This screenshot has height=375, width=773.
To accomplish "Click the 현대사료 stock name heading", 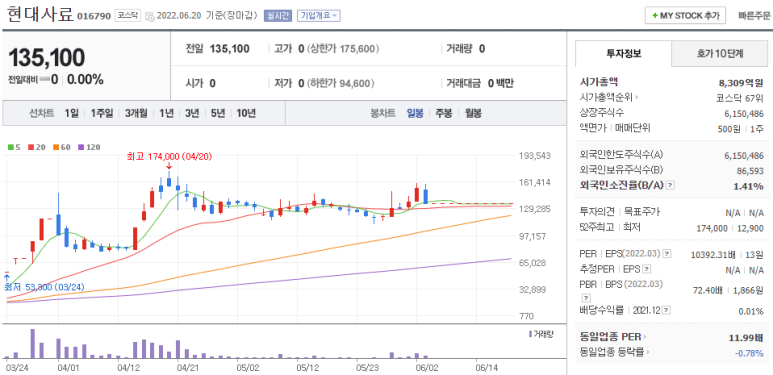I will 40,14.
